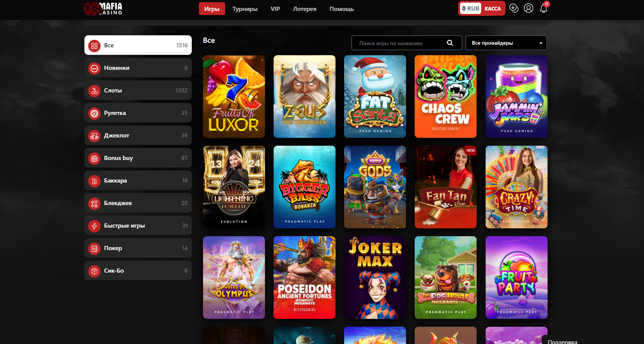Click the download app icon in header
644x344 pixels.
[514, 8]
